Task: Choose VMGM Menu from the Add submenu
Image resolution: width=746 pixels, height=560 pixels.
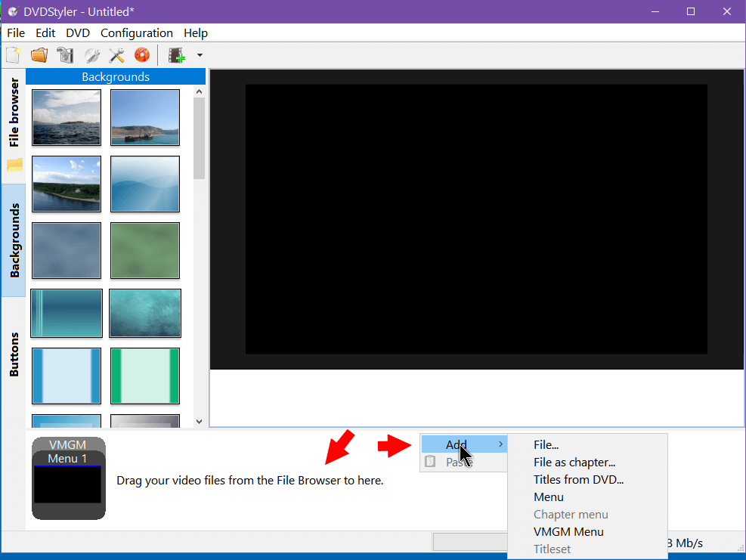Action: [587, 532]
